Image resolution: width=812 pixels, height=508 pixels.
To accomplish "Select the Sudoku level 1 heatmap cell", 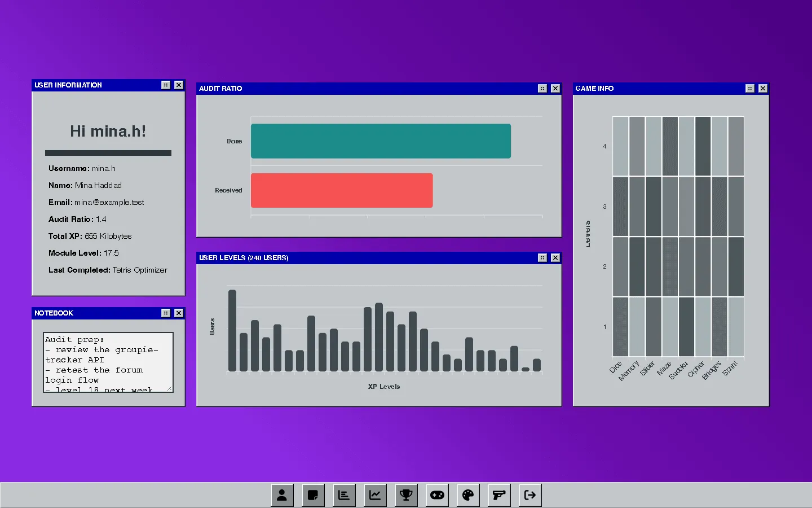I will pos(687,327).
